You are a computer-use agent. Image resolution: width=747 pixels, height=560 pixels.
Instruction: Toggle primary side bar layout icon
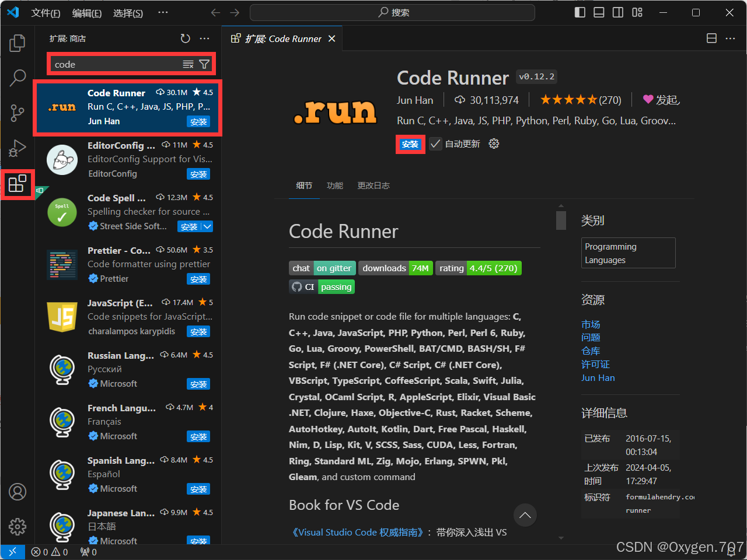coord(580,12)
